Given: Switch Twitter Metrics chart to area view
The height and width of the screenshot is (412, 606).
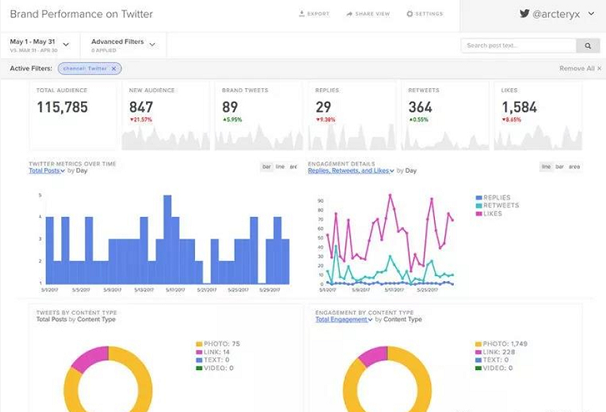Looking at the screenshot, I should pos(293,167).
